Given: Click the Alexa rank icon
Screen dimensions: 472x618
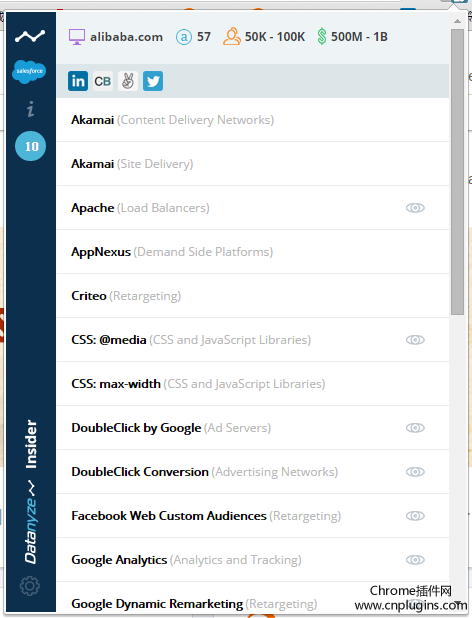Looking at the screenshot, I should pos(184,37).
